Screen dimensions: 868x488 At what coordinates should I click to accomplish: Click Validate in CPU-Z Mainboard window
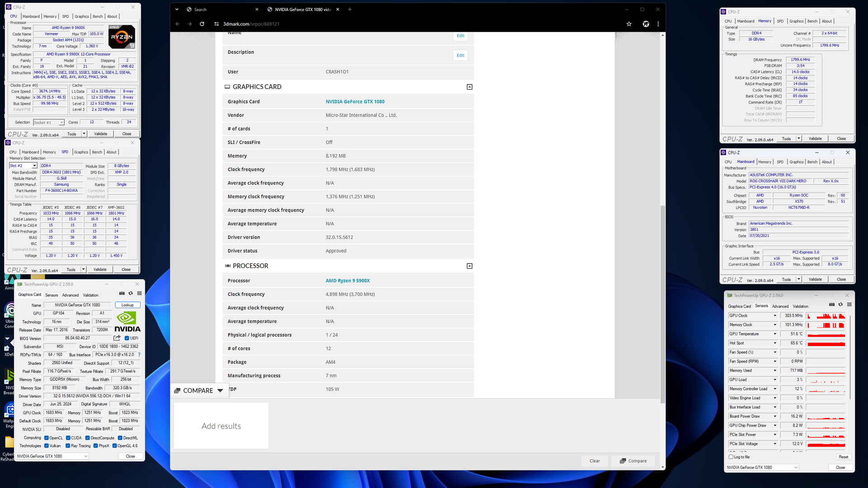815,279
